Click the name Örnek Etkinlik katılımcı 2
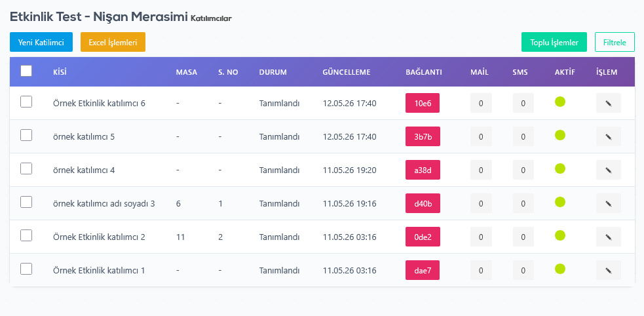Viewport: 644px width, 316px height. 99,237
